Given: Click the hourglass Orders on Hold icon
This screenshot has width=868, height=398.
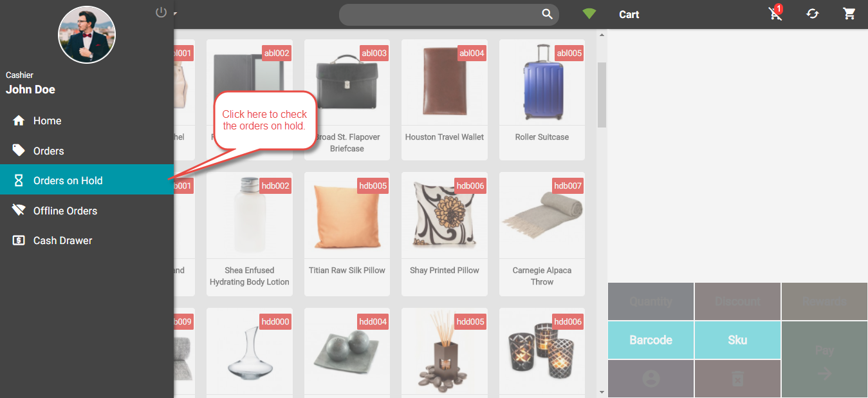Looking at the screenshot, I should tap(19, 180).
